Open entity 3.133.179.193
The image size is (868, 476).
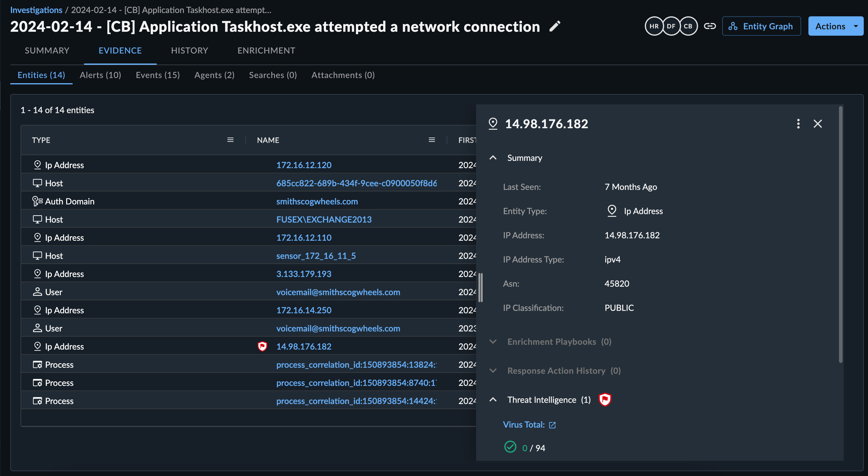tap(304, 274)
